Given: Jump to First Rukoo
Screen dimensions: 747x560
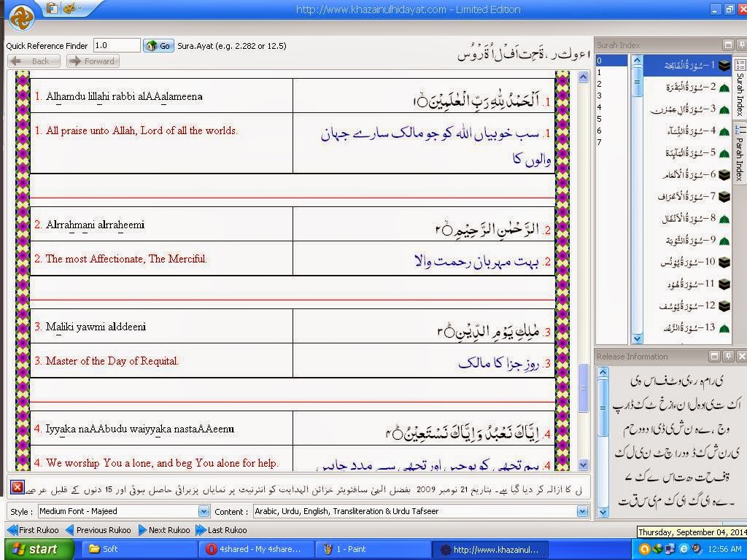Looking at the screenshot, I should (33, 530).
